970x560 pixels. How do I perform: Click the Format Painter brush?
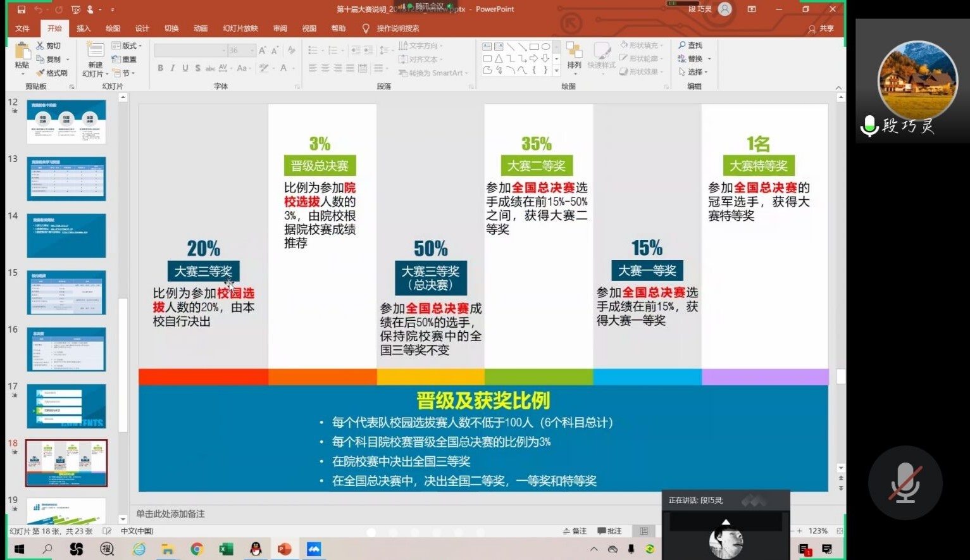52,73
